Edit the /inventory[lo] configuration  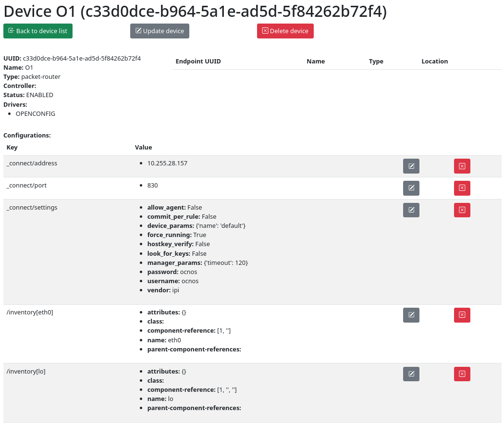[411, 374]
